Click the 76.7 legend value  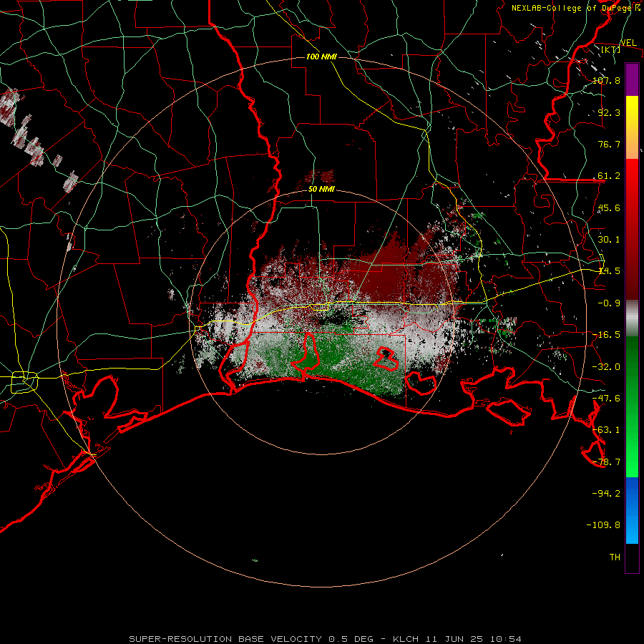tap(609, 144)
